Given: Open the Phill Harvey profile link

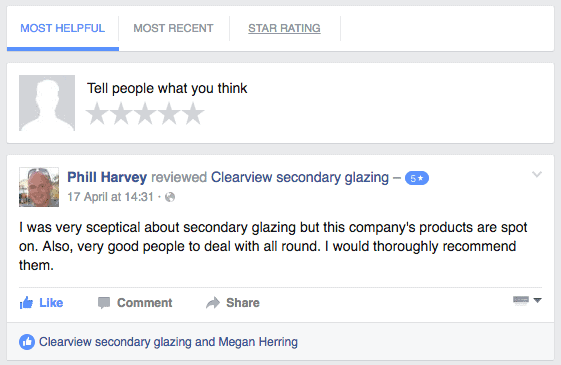Looking at the screenshot, I should point(107,177).
